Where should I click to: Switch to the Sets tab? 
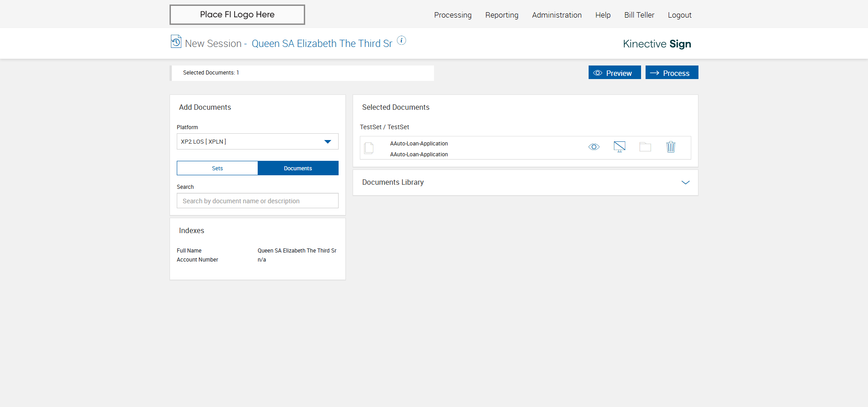pyautogui.click(x=217, y=168)
